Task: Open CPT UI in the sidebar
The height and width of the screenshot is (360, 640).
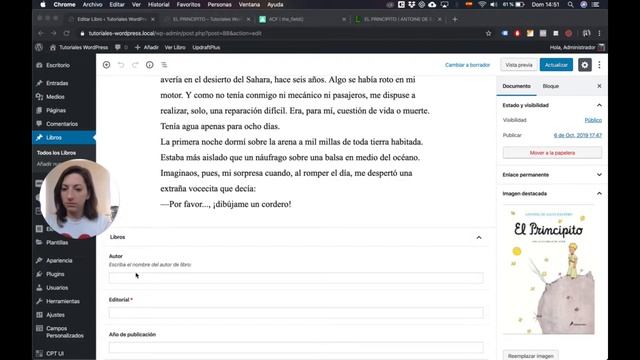Action: coord(55,353)
